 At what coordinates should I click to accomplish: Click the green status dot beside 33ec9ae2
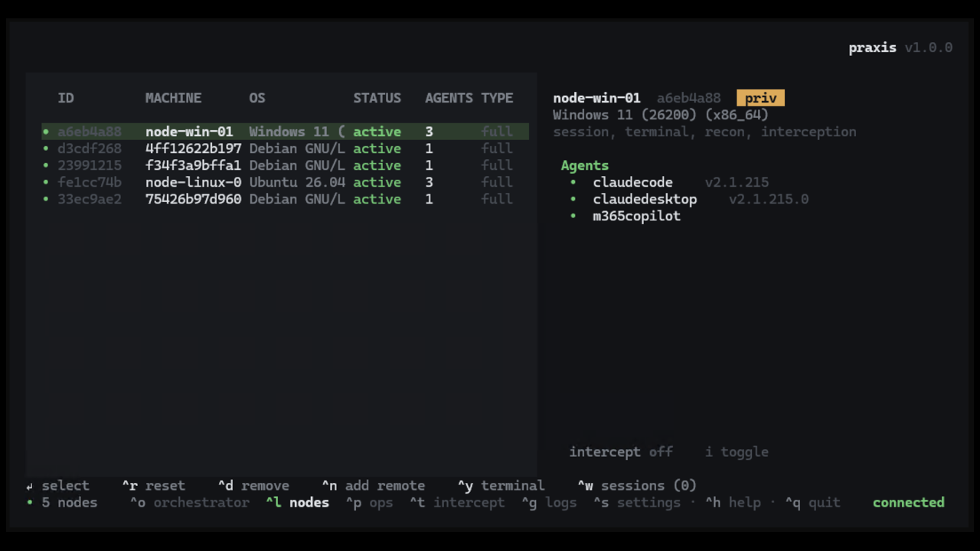click(x=46, y=199)
